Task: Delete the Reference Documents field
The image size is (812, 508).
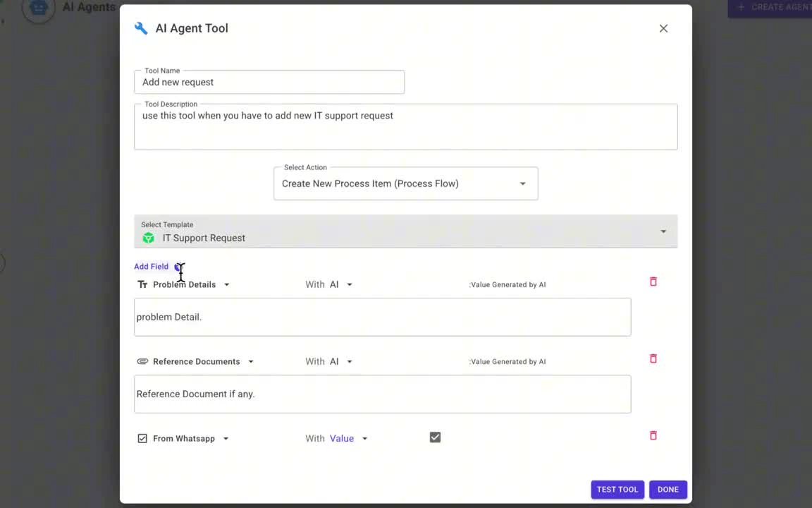Action: (653, 358)
